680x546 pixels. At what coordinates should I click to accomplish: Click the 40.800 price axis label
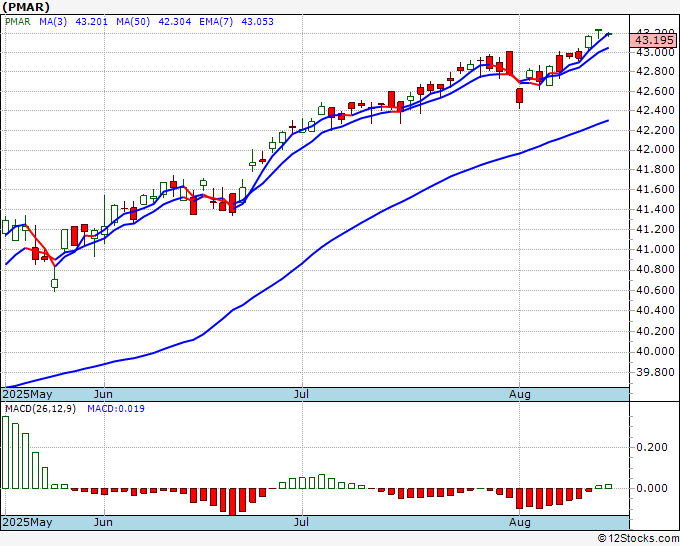click(x=655, y=270)
